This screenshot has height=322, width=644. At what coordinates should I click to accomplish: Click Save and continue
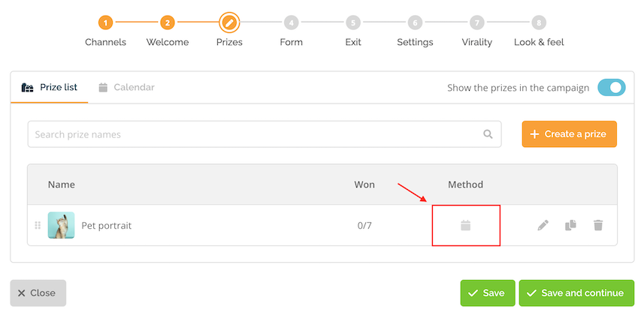pos(576,293)
